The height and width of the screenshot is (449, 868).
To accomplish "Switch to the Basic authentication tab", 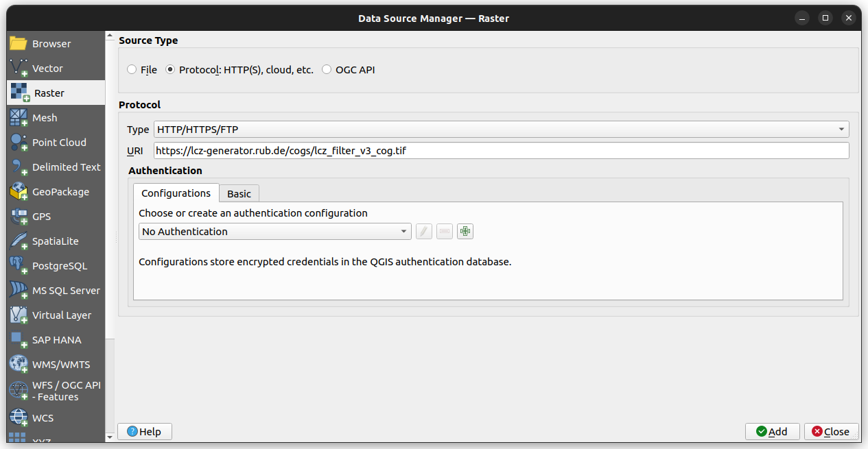I will pos(239,194).
